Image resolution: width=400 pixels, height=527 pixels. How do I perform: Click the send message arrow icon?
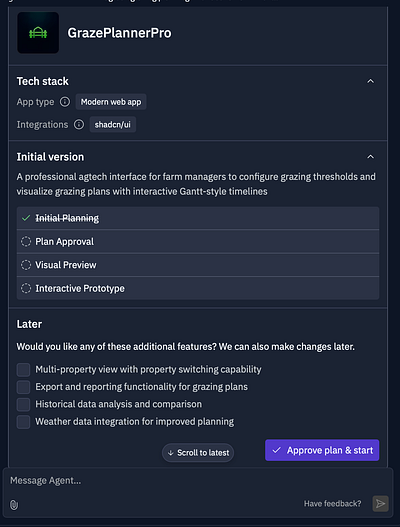coord(381,503)
